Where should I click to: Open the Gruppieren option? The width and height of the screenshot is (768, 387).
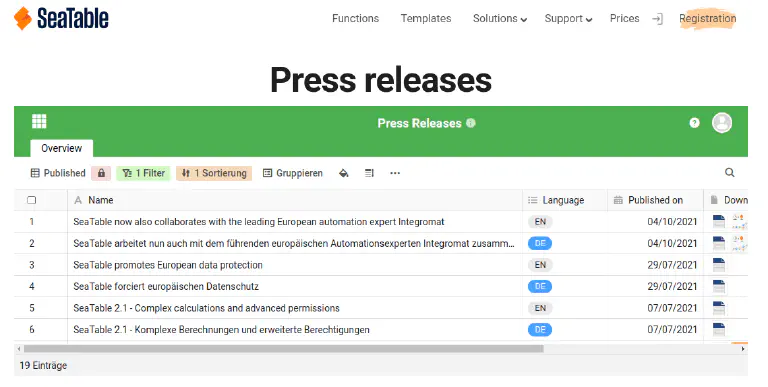click(x=293, y=173)
